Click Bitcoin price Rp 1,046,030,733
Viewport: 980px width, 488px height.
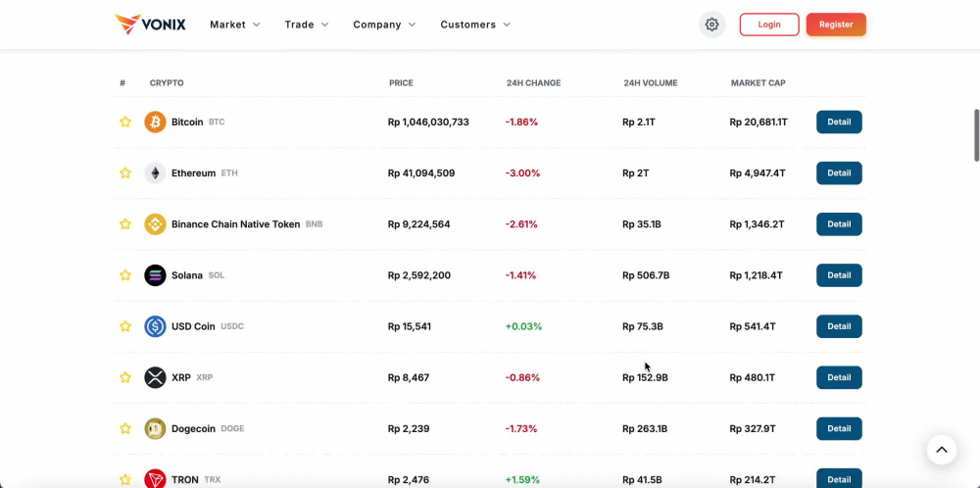tap(429, 122)
